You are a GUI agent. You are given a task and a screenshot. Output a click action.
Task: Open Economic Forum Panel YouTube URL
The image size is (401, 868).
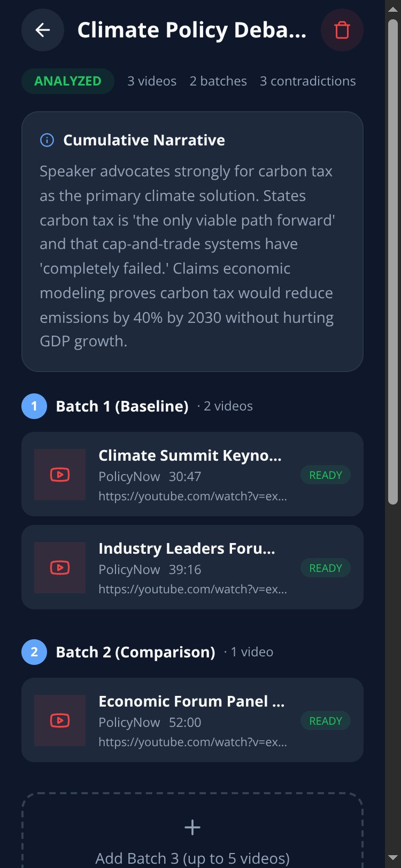click(x=193, y=742)
